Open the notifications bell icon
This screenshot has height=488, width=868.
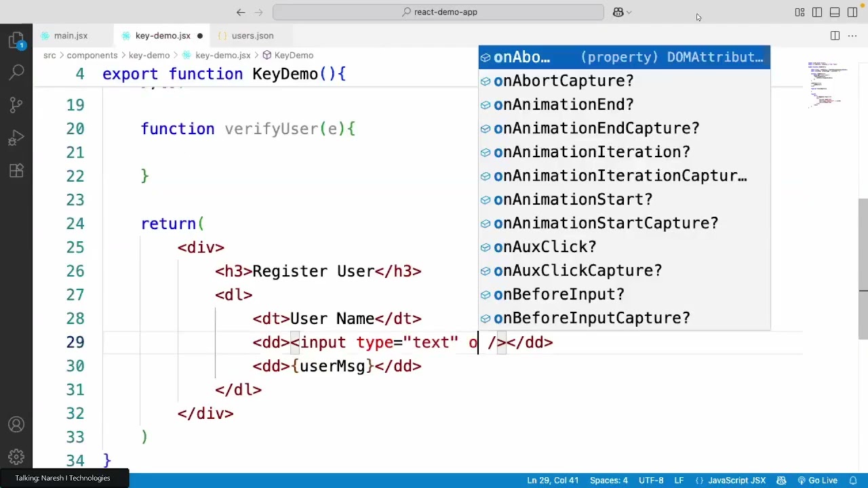[x=853, y=481]
